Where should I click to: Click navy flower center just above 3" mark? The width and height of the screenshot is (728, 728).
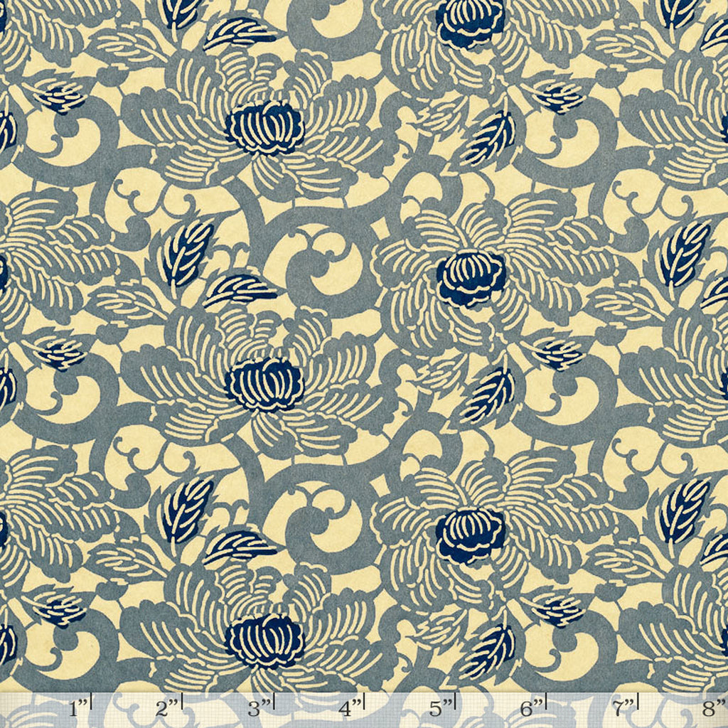264,641
